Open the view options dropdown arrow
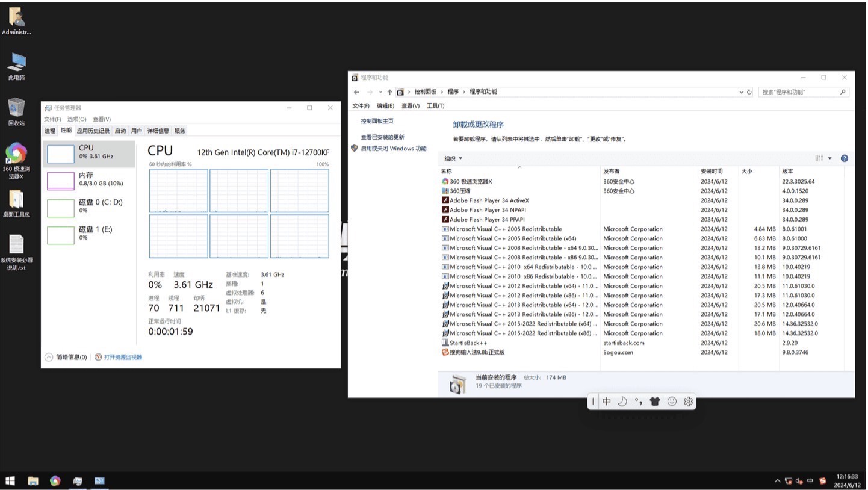The height and width of the screenshot is (490, 868). (x=829, y=158)
